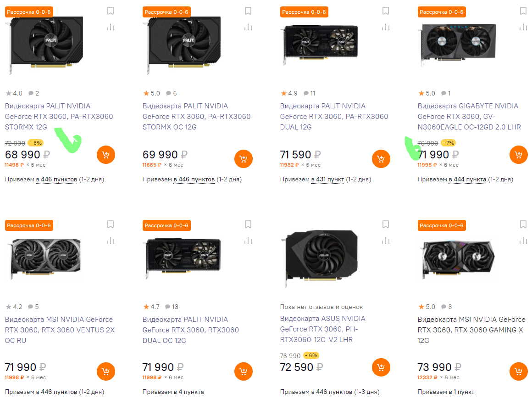Add MSI RTX 3060 GAMING X to cart

pos(518,371)
